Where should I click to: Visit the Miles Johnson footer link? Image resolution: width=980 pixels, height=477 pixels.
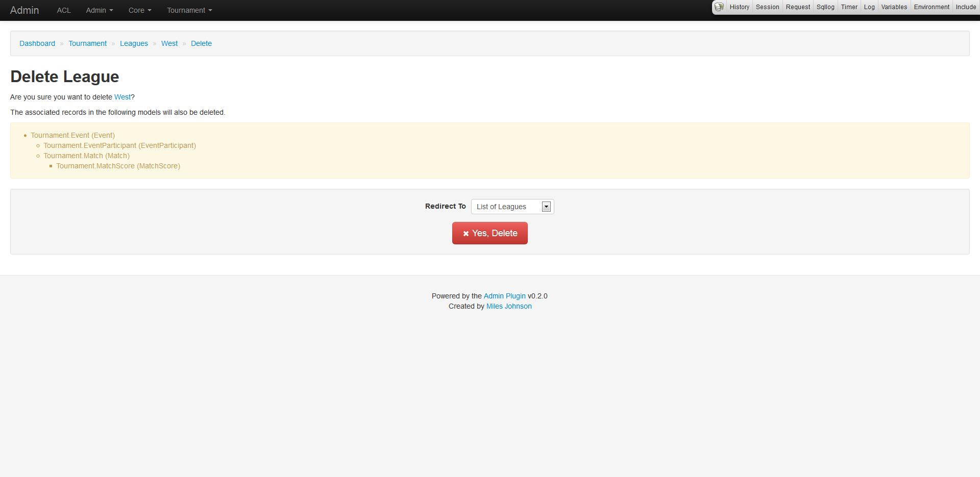coord(509,306)
